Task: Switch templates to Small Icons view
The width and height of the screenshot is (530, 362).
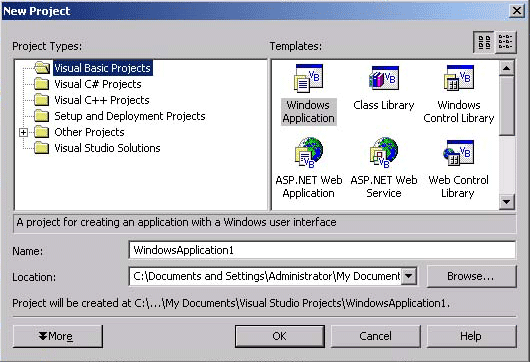Action: coord(506,42)
